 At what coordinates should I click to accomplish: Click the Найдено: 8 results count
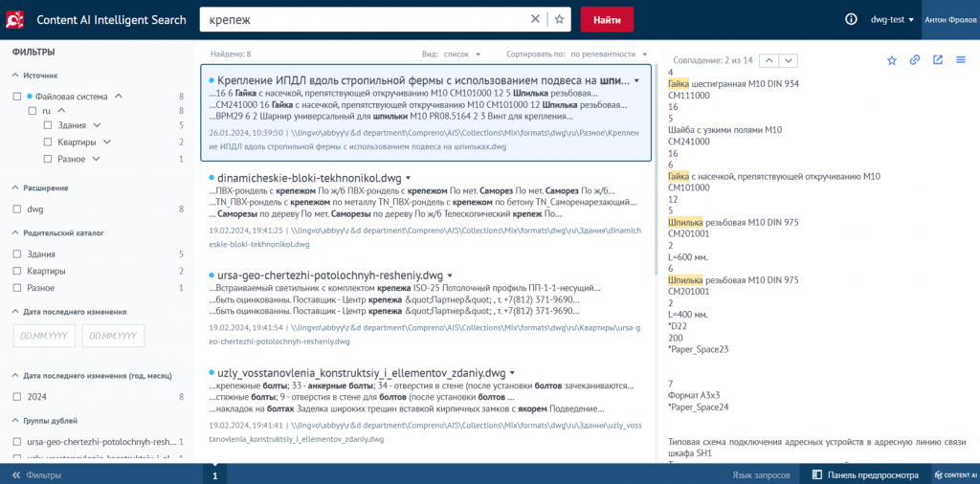[x=231, y=55]
